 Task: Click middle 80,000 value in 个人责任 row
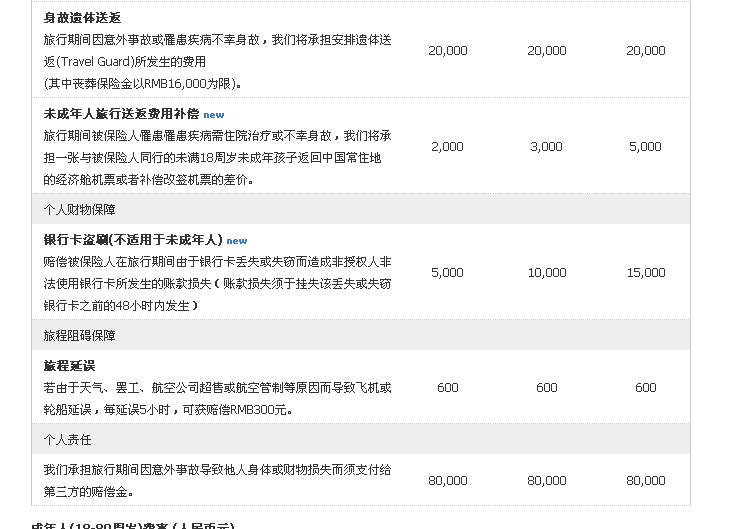click(547, 481)
